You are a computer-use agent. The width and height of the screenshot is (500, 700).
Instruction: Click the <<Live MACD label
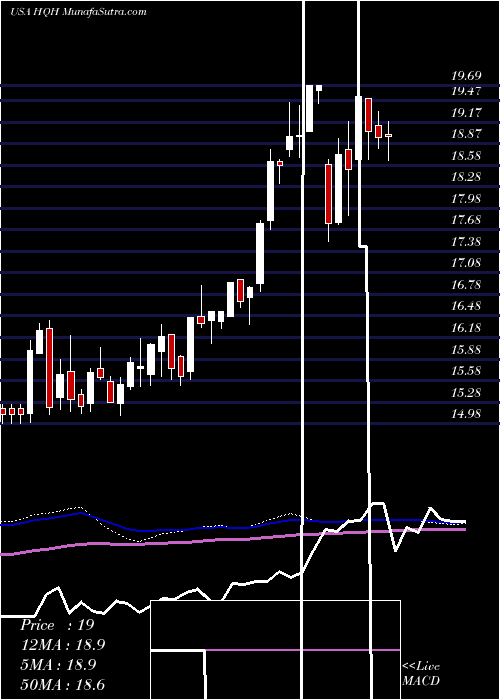point(421,673)
